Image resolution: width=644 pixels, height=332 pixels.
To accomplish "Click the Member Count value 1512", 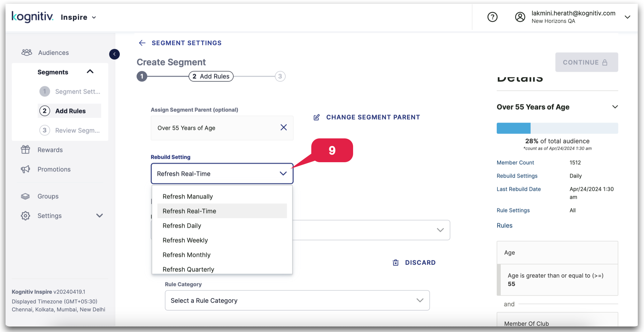I will pyautogui.click(x=575, y=163).
